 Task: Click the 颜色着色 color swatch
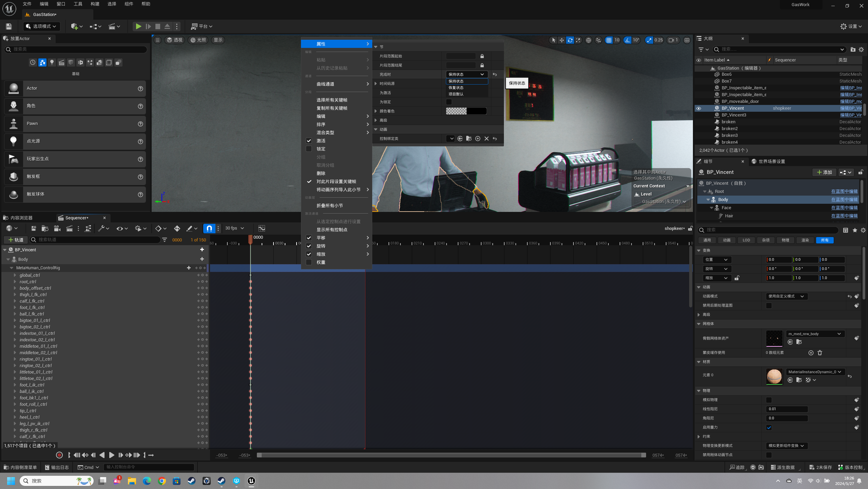466,111
